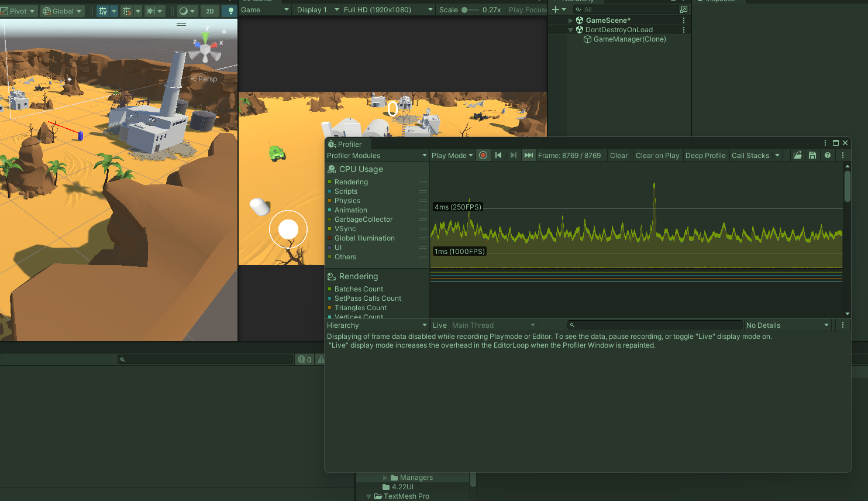Screen dimensions: 868x501
Task: Expand GameScene in Hierarchy
Action: (571, 20)
